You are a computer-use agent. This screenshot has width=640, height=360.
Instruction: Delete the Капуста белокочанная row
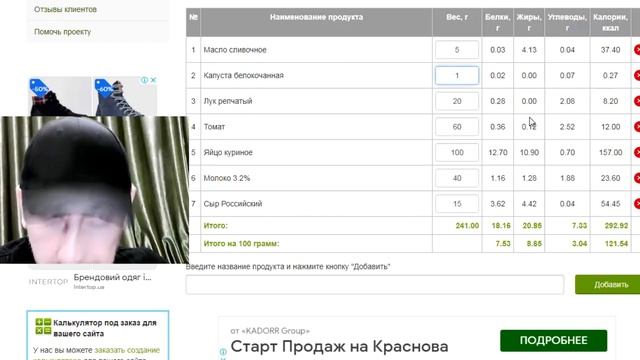coord(637,76)
